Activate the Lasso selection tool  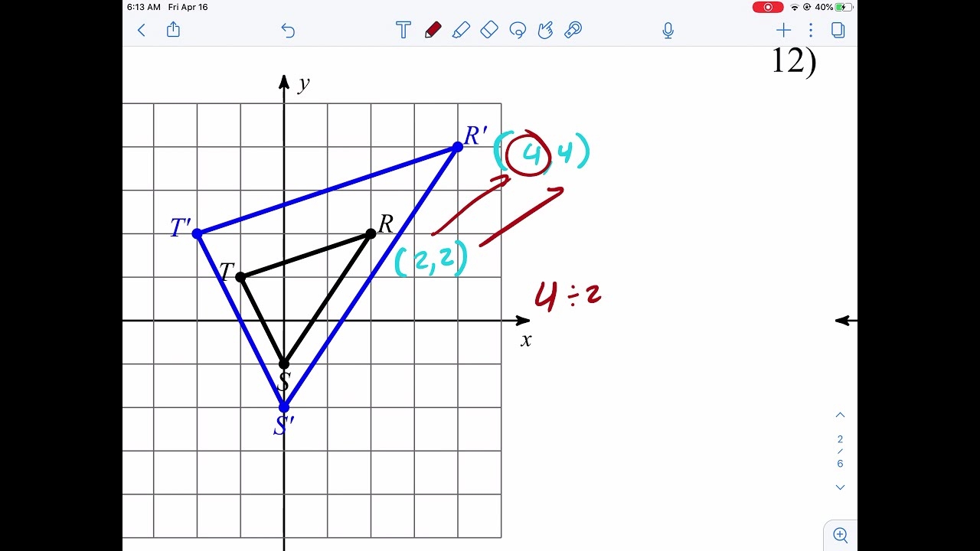coord(518,30)
